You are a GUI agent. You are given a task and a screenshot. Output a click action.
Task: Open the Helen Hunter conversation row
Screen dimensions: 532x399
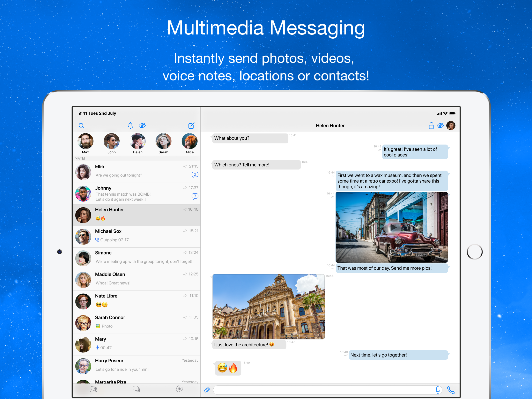tap(137, 215)
